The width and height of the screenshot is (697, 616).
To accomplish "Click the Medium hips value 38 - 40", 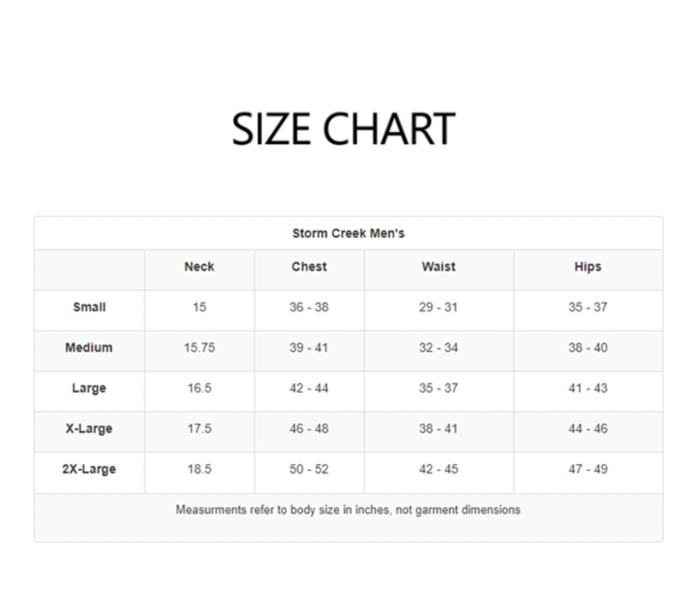I will [x=587, y=347].
